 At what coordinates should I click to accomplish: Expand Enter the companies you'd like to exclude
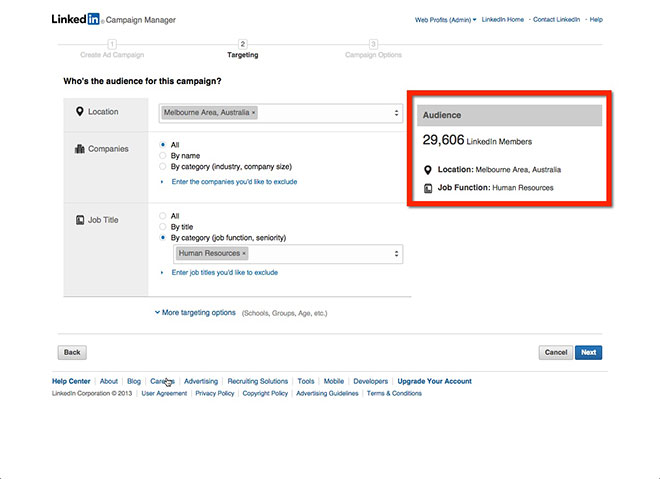(234, 182)
